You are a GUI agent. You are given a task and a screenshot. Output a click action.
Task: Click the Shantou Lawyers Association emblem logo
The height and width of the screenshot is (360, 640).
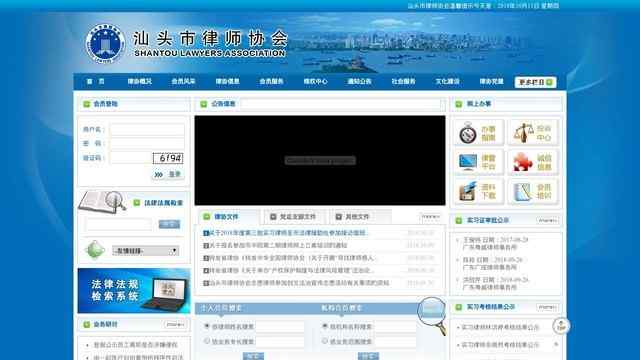(x=105, y=44)
